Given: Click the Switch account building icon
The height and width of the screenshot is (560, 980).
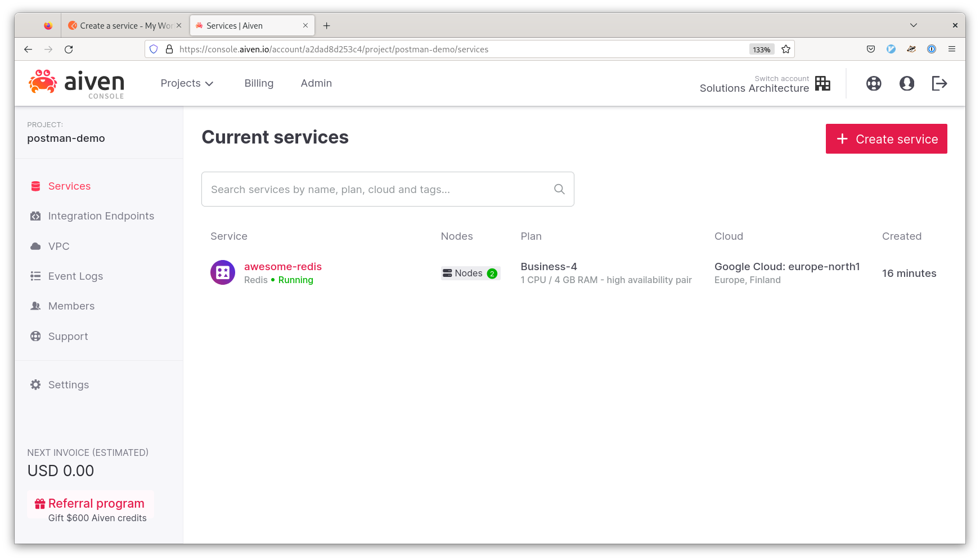Looking at the screenshot, I should point(822,83).
